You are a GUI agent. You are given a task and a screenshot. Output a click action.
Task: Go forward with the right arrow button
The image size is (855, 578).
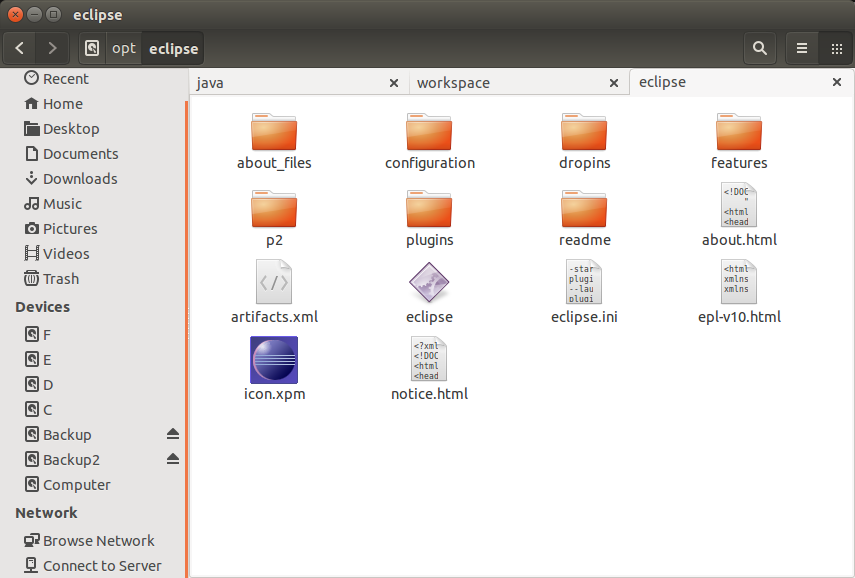coord(52,49)
